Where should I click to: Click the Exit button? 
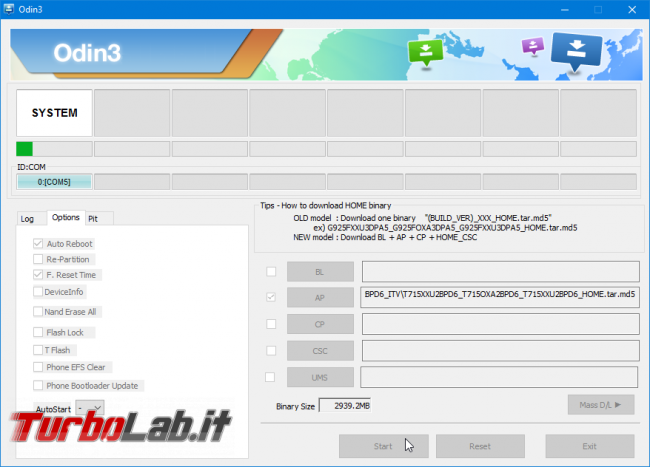click(589, 446)
